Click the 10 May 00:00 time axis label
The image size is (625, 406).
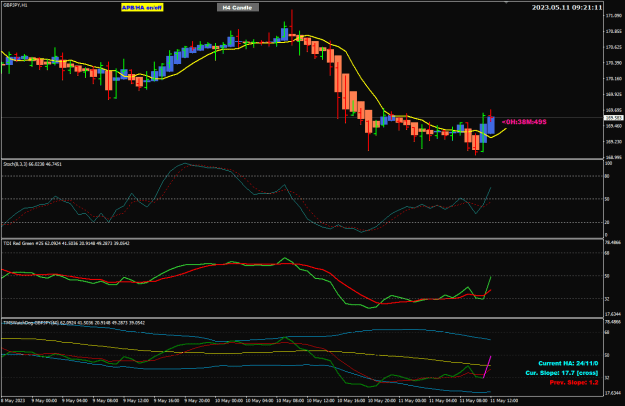227,400
